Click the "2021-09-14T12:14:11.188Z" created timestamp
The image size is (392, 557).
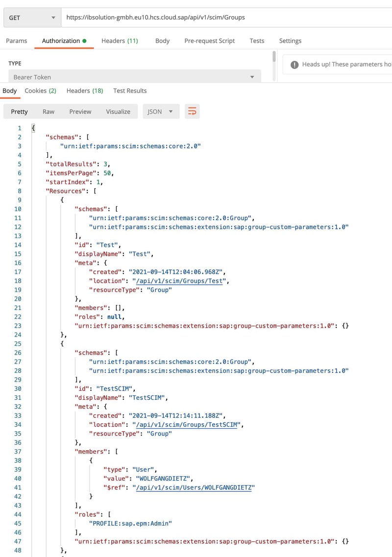175,415
